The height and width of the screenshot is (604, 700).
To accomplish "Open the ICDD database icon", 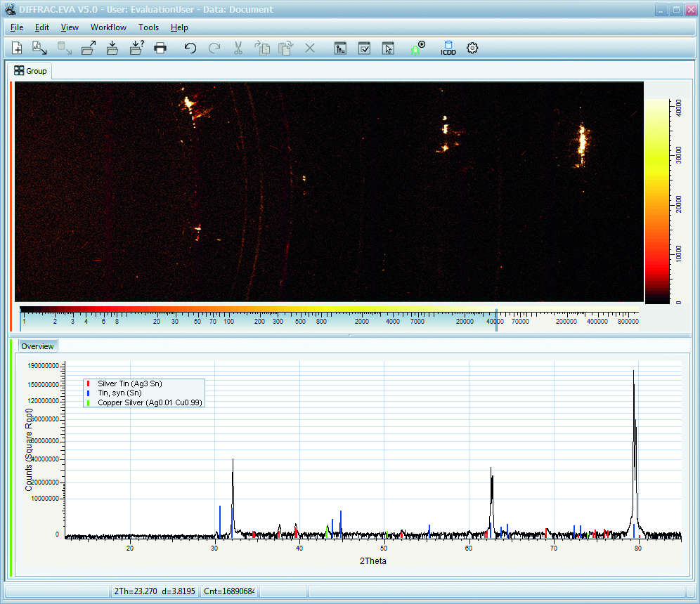I will pos(448,48).
